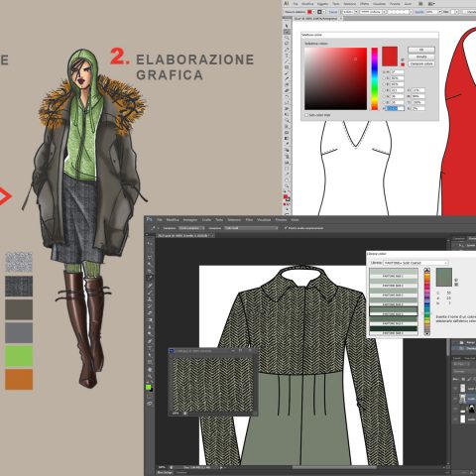The height and width of the screenshot is (476, 476).
Task: Click the green foreground color swatch in Photoshop
Action: point(148,387)
